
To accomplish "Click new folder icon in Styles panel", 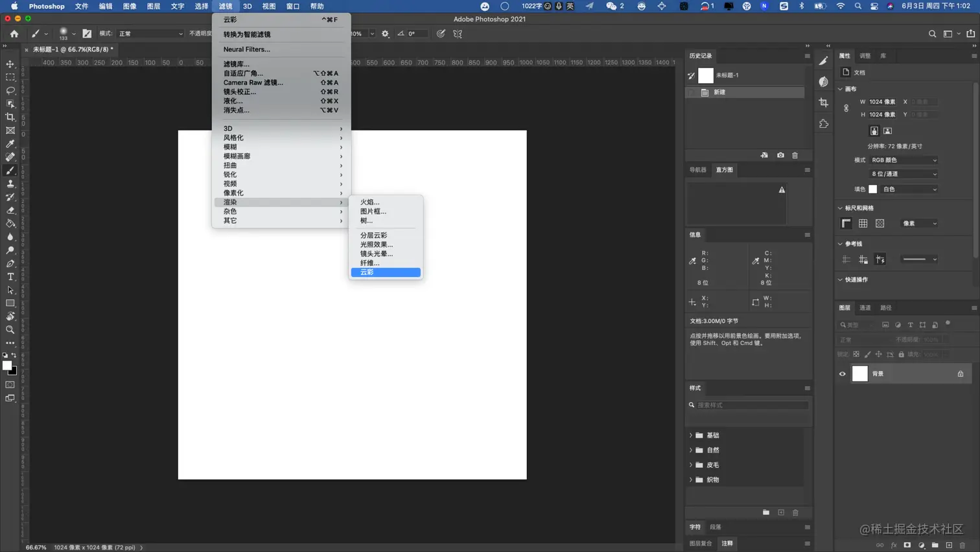I will [x=766, y=512].
